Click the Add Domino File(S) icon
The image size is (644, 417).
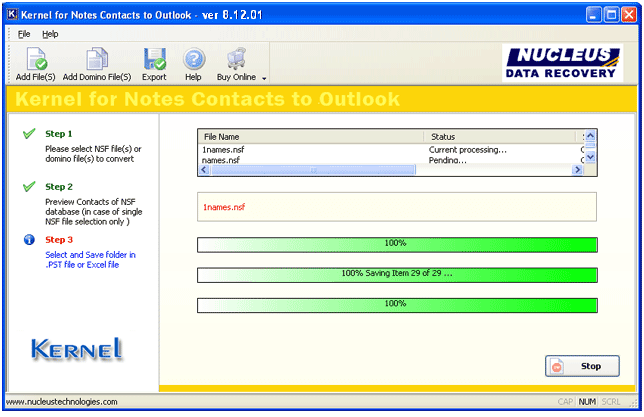pos(97,59)
